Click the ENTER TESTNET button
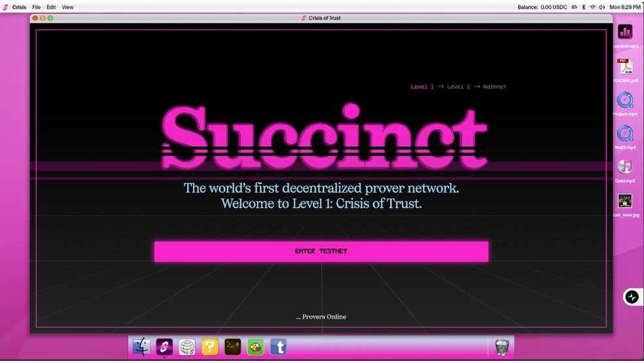 321,251
